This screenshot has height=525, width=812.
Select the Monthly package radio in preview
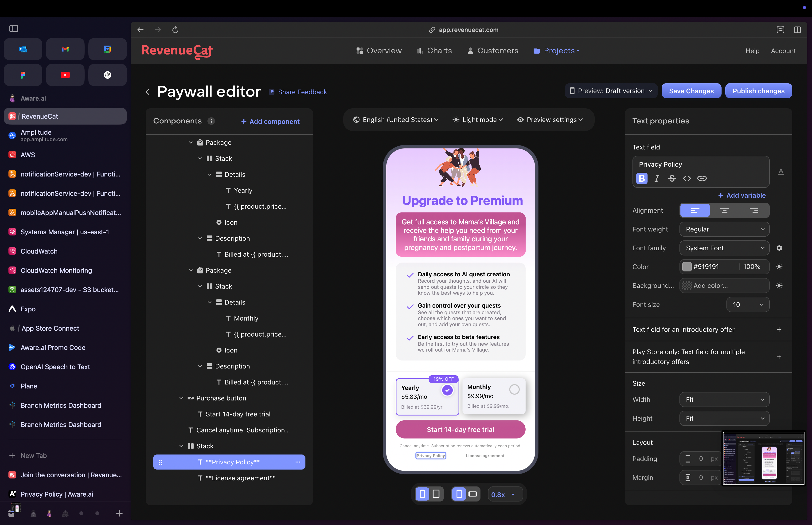click(x=514, y=389)
